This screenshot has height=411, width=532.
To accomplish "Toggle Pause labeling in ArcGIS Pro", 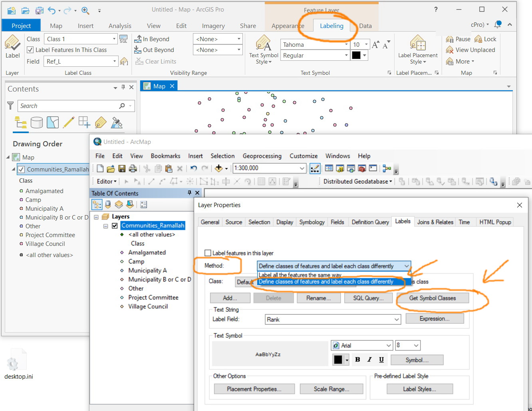I will pos(458,39).
